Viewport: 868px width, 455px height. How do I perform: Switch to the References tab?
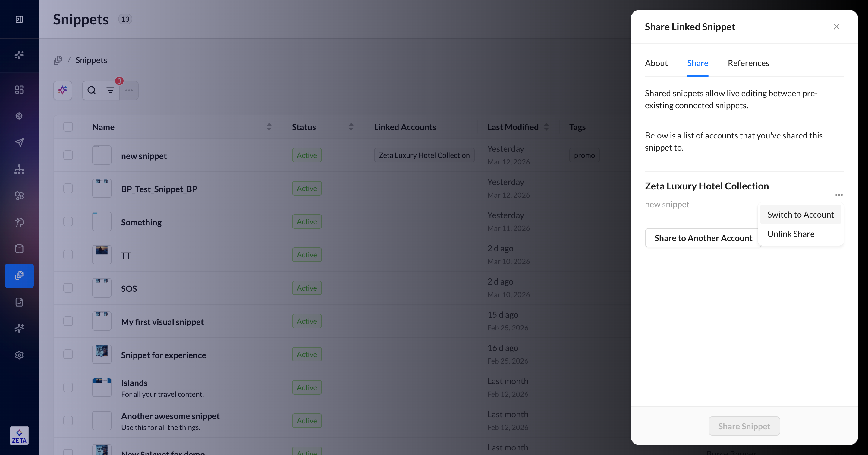(x=748, y=63)
